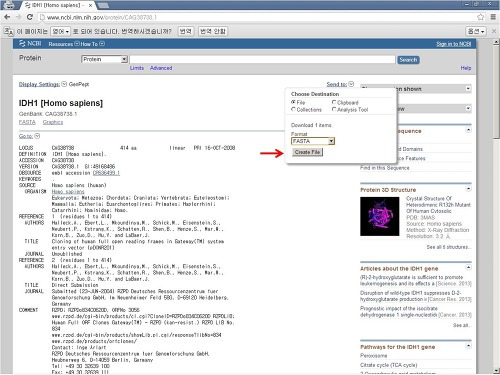Click Sign in to NCBI link

(x=454, y=44)
